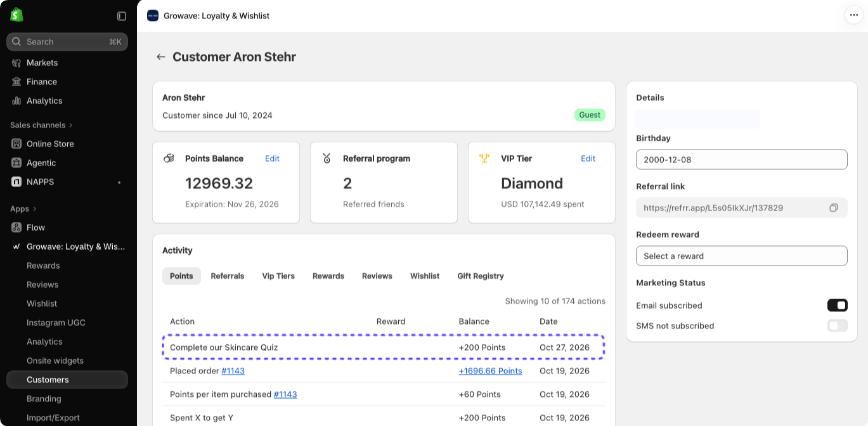Open the Wishlist activity tab

point(425,276)
